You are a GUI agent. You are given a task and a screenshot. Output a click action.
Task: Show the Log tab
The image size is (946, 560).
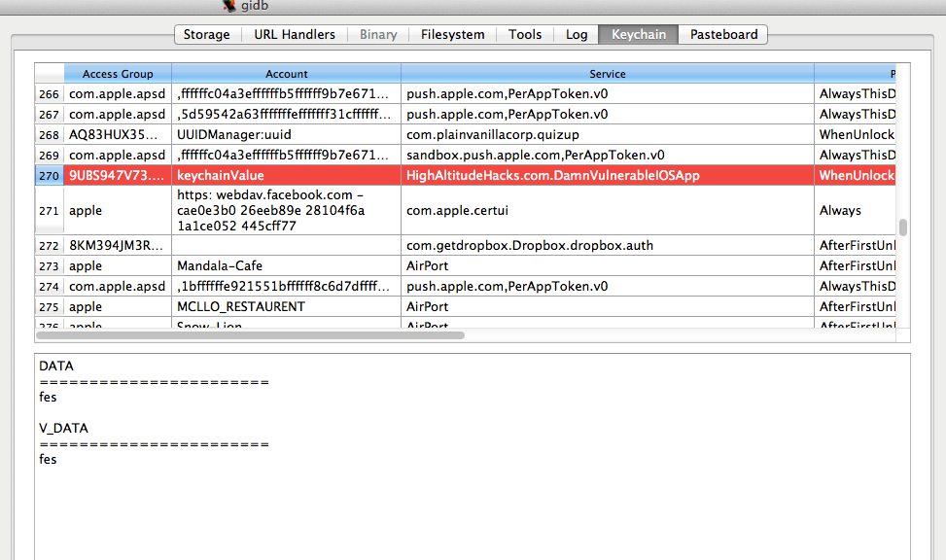(577, 34)
